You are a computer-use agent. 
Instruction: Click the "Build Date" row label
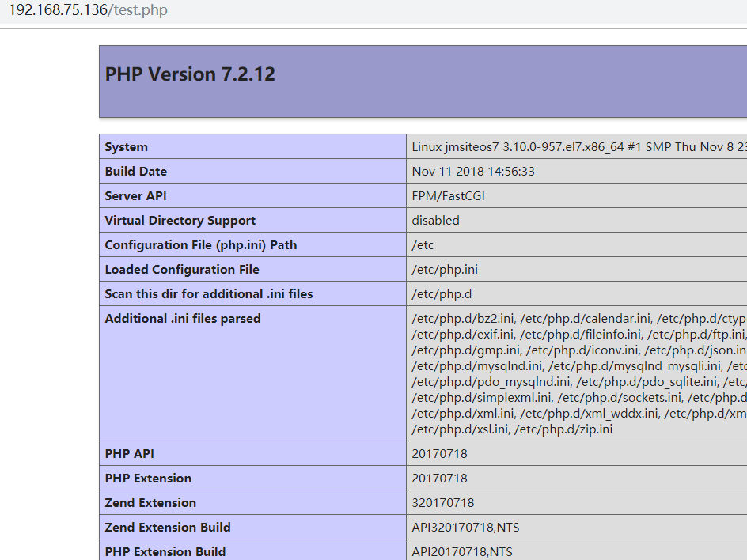click(136, 172)
